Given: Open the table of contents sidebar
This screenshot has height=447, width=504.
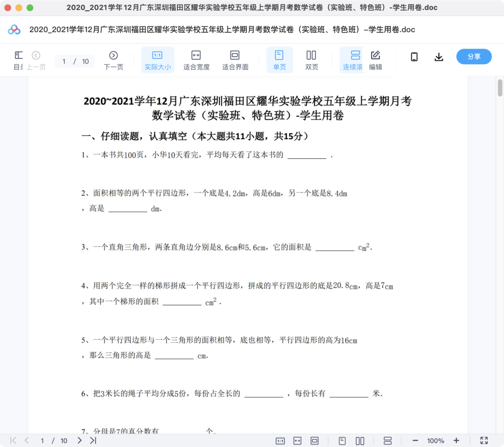Looking at the screenshot, I should tap(18, 60).
